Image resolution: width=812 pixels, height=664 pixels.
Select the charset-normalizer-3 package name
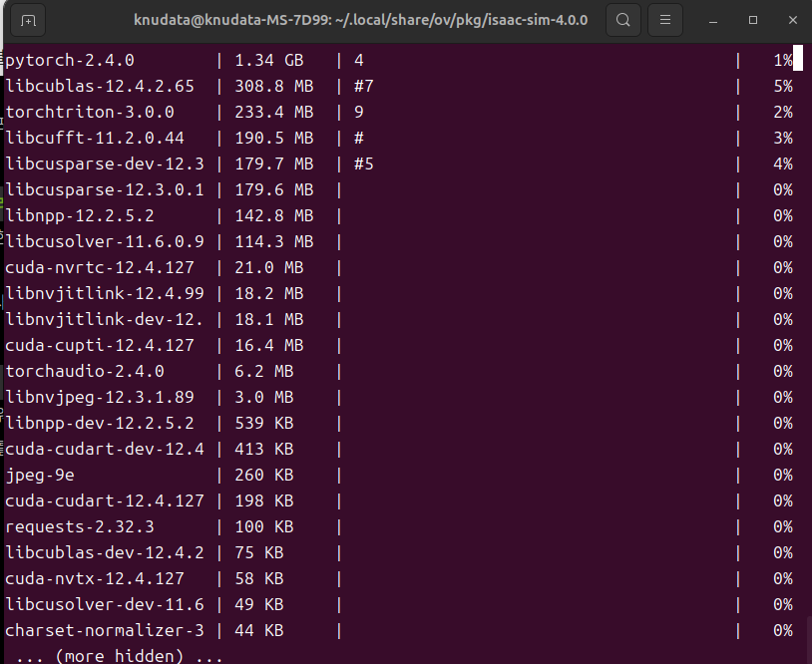pyautogui.click(x=105, y=630)
